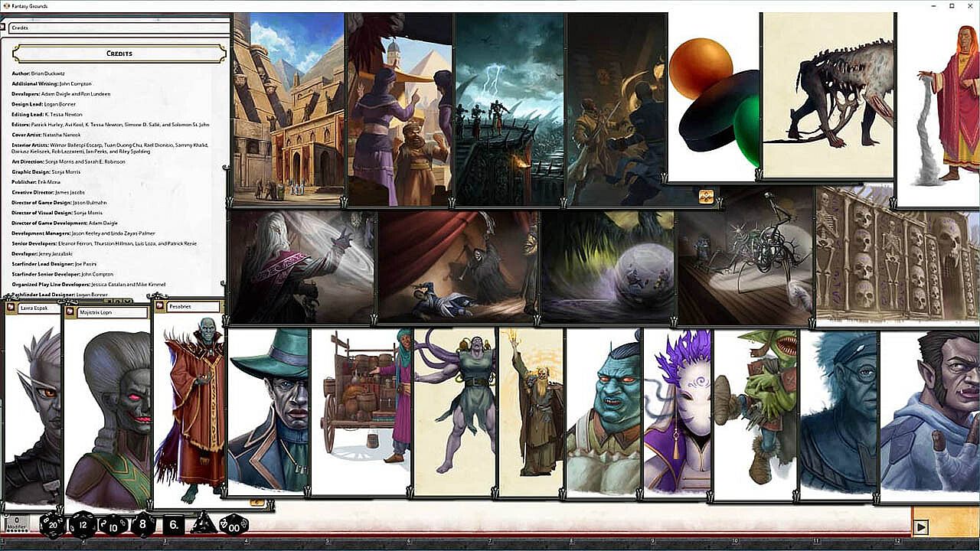
Task: Select the lightning storm army image
Action: click(x=510, y=109)
